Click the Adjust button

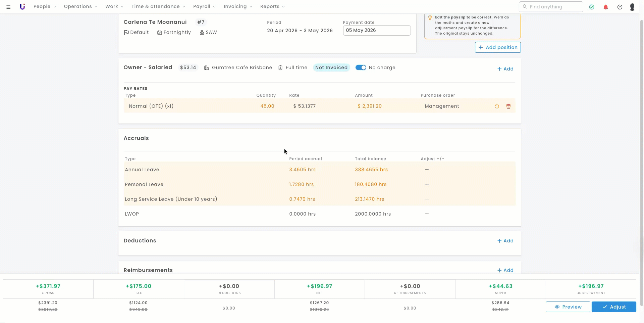(614, 307)
